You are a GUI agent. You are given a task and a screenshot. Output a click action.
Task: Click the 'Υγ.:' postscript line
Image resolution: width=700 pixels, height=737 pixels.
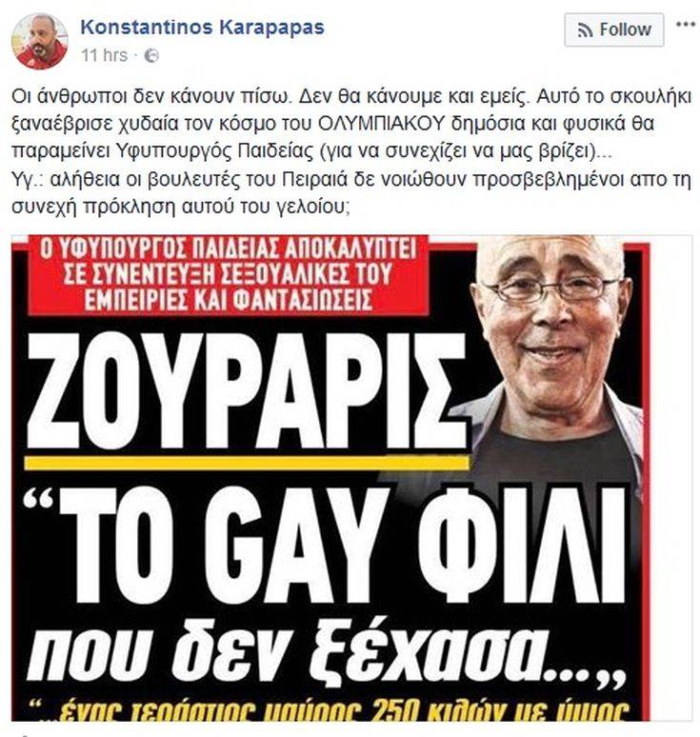(351, 179)
